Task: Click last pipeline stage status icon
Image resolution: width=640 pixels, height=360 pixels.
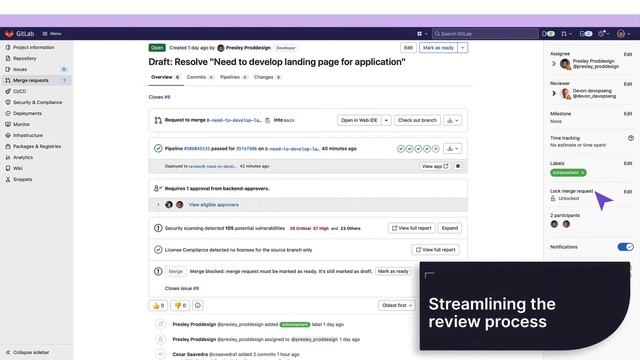Action: pos(436,149)
